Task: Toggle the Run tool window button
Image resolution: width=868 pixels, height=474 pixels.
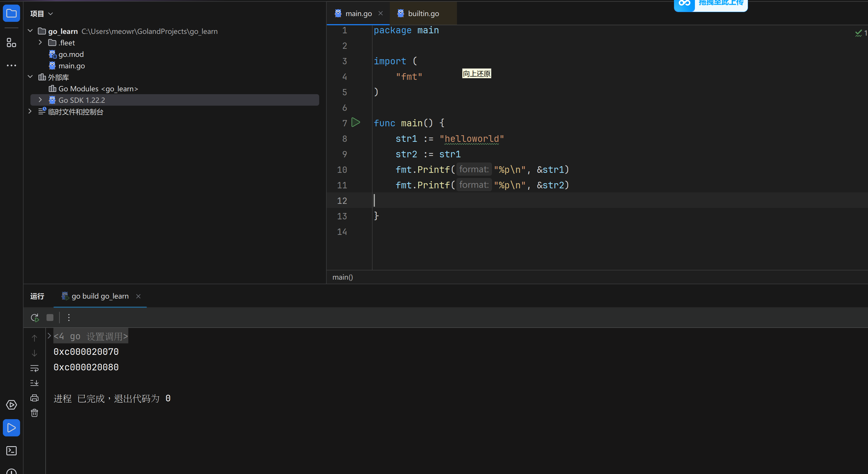Action: tap(11, 428)
